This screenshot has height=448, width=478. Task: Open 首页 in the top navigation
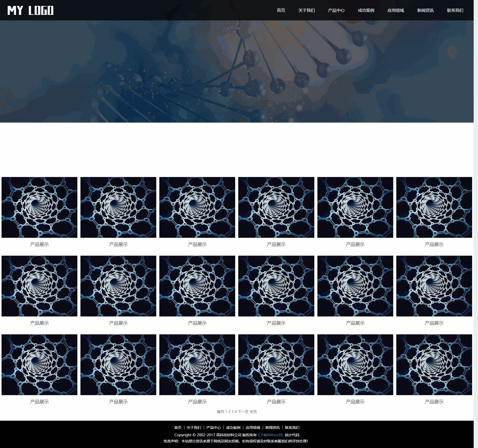[x=281, y=10]
